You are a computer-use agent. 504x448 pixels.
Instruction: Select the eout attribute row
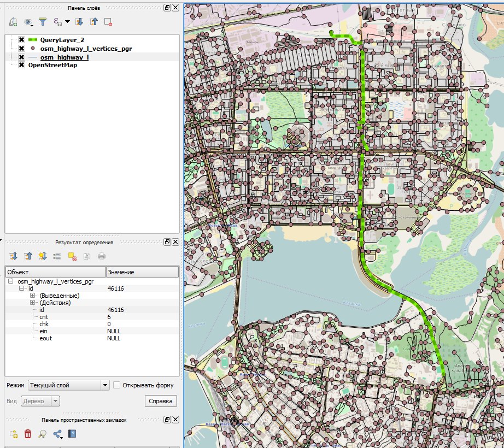pyautogui.click(x=92, y=338)
